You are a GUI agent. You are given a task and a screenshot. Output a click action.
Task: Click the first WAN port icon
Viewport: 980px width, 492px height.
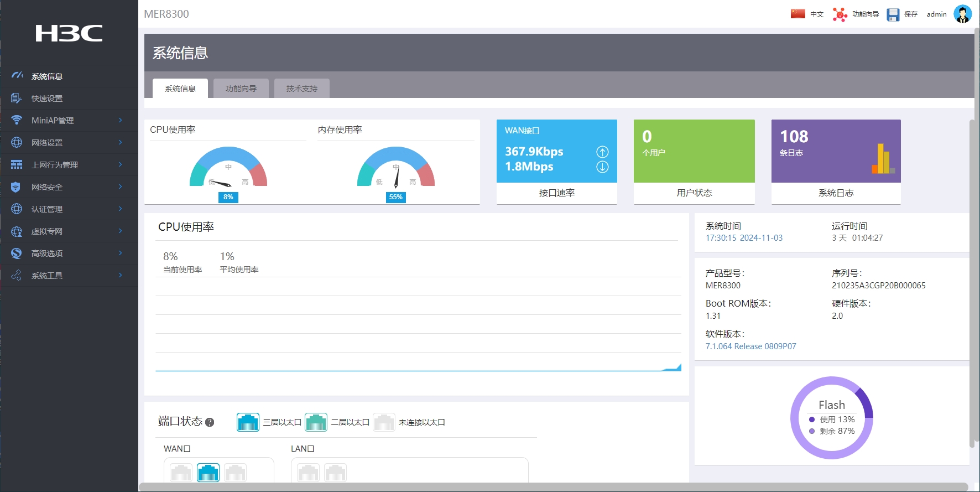(x=181, y=473)
